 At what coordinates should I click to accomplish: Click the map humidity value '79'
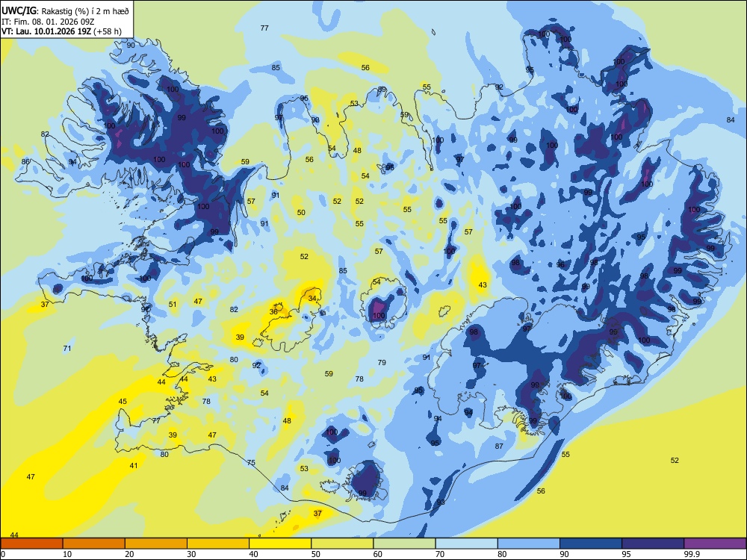tap(382, 363)
